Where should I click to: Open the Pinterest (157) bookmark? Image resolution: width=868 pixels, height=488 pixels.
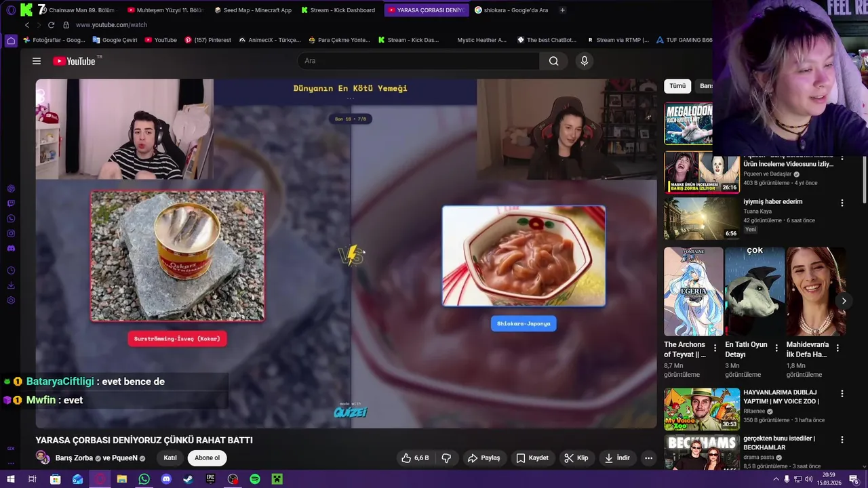[x=208, y=40]
